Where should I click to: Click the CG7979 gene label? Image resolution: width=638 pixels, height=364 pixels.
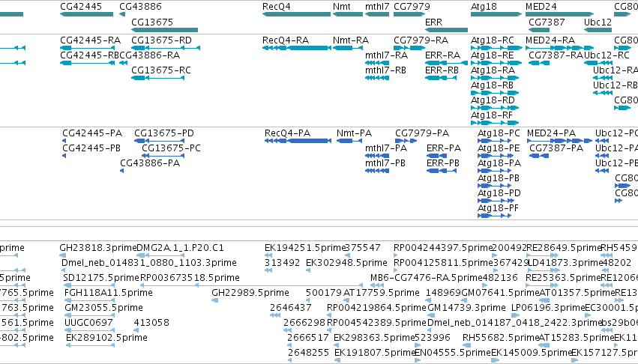[412, 7]
